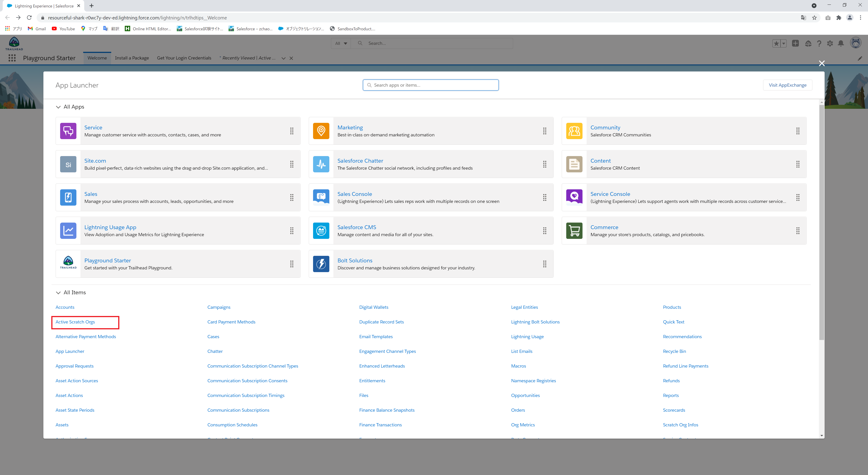868x475 pixels.
Task: Open the Gmail bookmark
Action: click(37, 29)
